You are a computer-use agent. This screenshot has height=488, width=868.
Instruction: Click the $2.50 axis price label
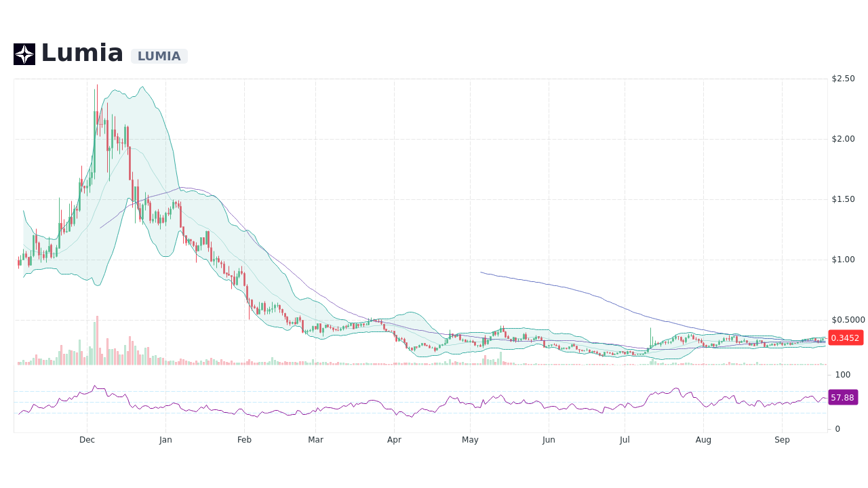pyautogui.click(x=842, y=79)
